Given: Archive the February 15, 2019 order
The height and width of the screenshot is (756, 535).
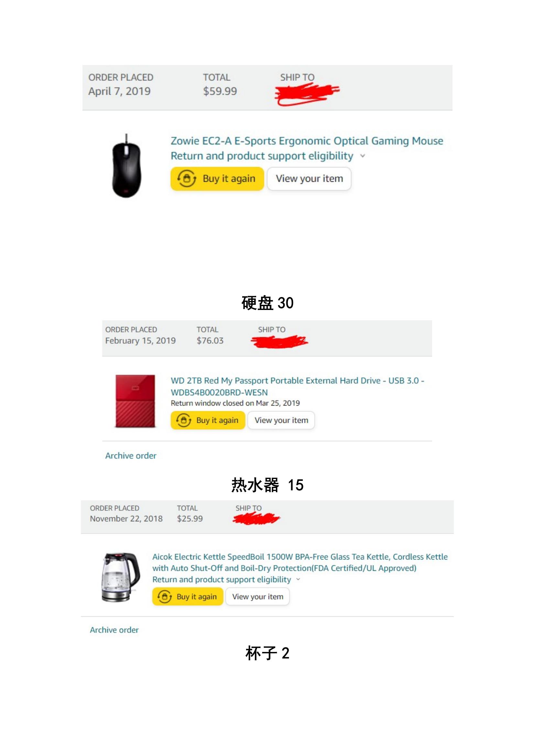Looking at the screenshot, I should point(131,455).
